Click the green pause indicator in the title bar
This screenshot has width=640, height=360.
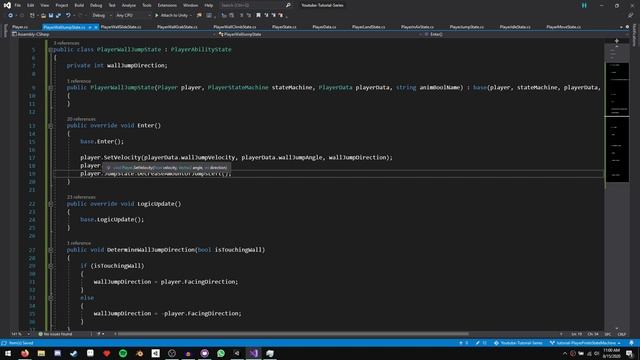(584, 5)
